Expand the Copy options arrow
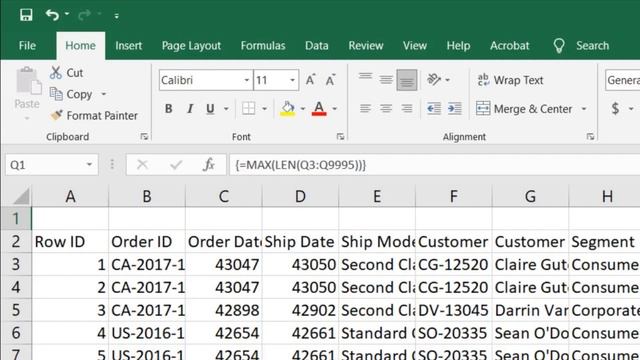640x360 pixels. 104,94
